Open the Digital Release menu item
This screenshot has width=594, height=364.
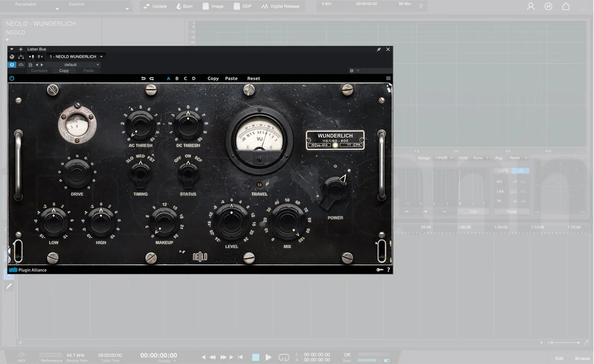pyautogui.click(x=281, y=7)
